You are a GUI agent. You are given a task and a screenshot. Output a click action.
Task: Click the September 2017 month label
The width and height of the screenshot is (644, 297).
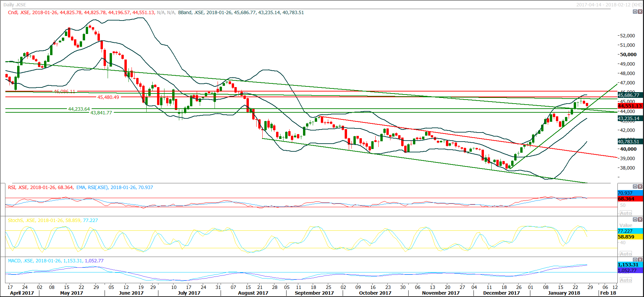point(314,293)
